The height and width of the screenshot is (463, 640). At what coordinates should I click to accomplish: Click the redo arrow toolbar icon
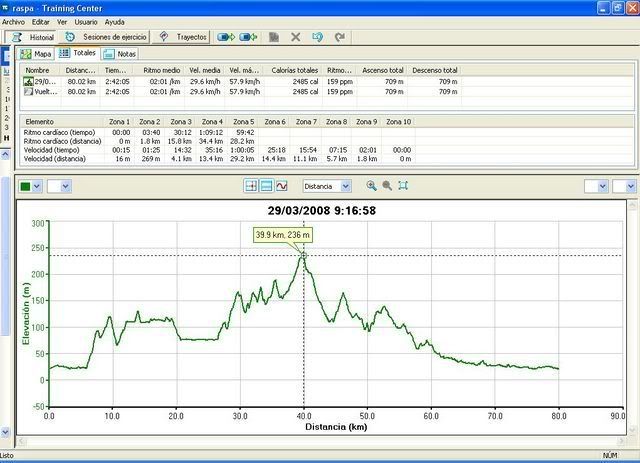[340, 37]
